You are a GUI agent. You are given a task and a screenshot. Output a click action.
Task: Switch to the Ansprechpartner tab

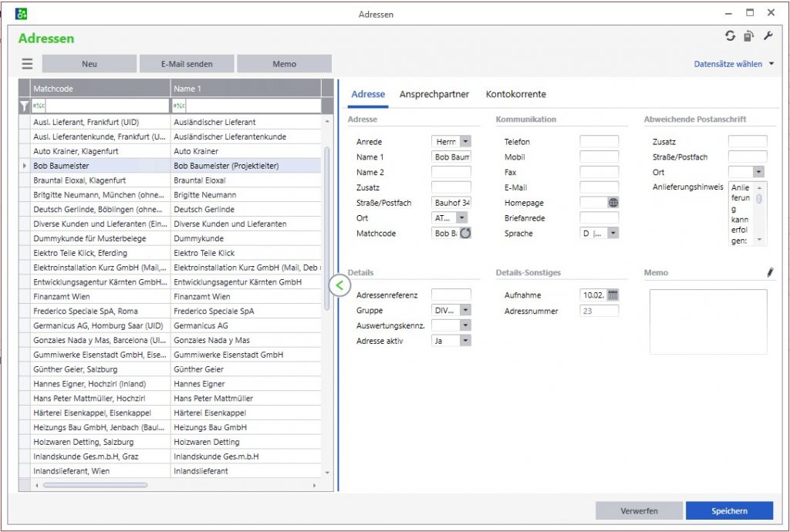click(x=434, y=94)
